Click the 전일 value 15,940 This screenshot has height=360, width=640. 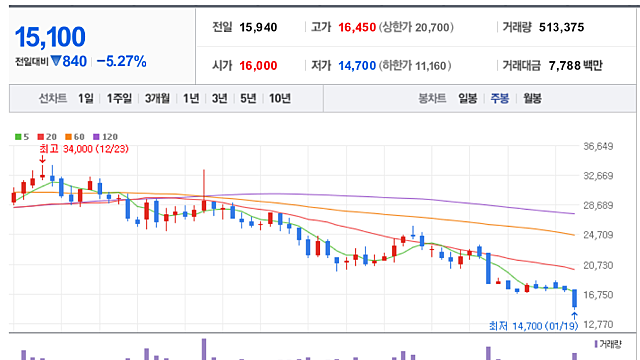[258, 27]
